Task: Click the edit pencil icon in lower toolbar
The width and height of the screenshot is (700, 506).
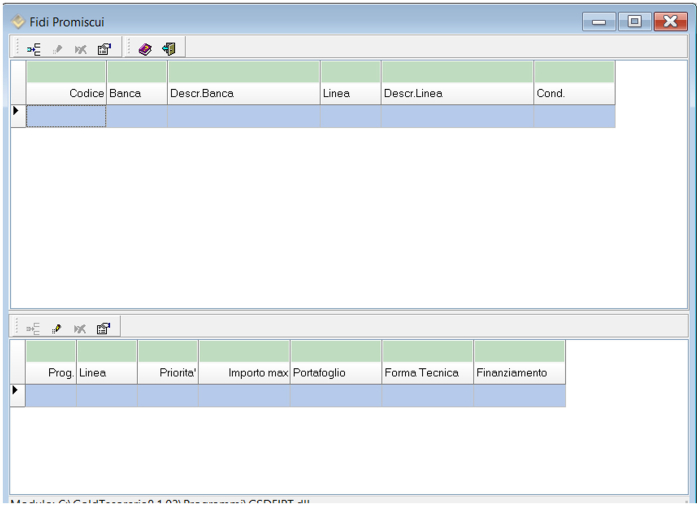Action: [57, 327]
